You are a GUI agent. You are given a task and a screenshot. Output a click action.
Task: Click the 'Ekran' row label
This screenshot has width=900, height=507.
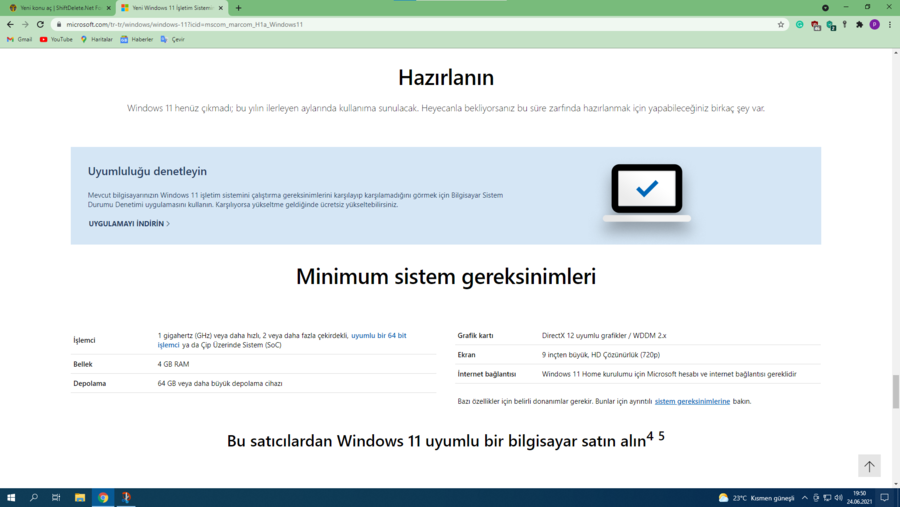(x=466, y=355)
